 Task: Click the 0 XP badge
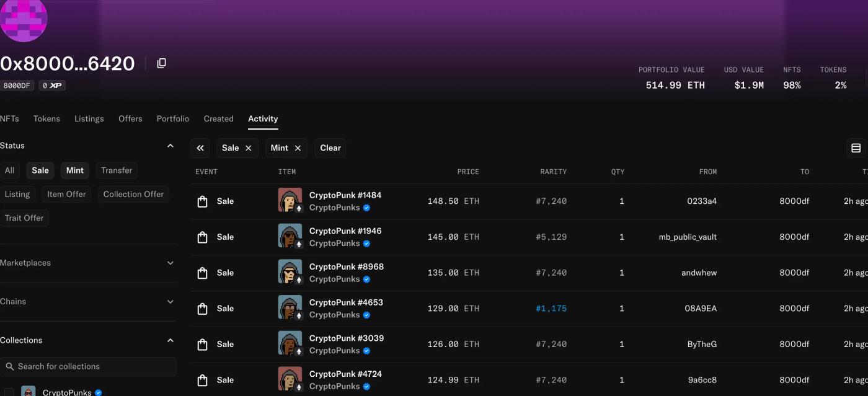pyautogui.click(x=52, y=86)
